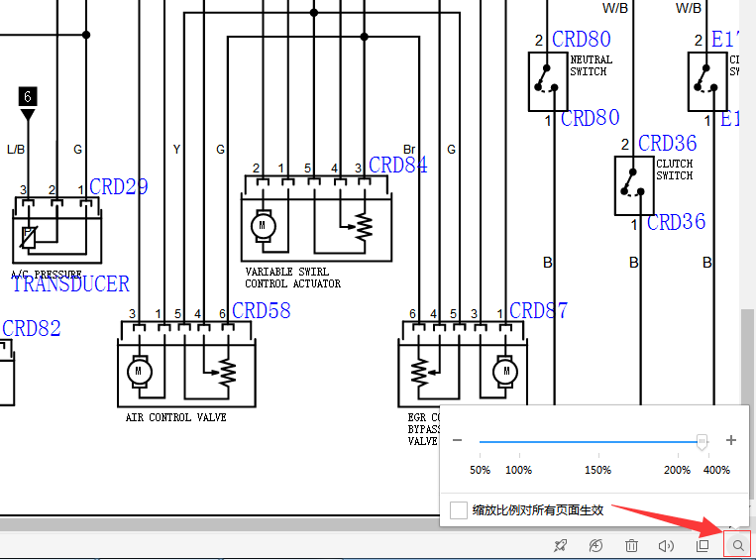Click the CLUTCH SWITCH label
The width and height of the screenshot is (756, 560).
click(675, 169)
